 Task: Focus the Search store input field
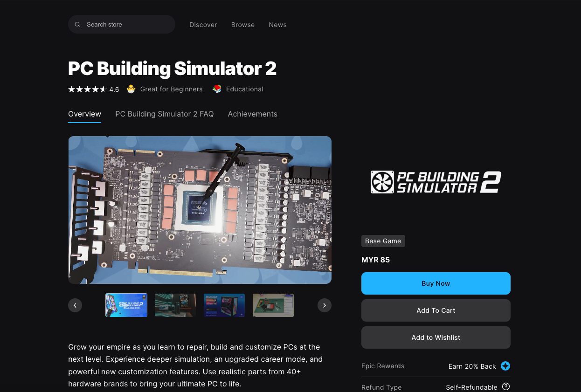[x=122, y=24]
